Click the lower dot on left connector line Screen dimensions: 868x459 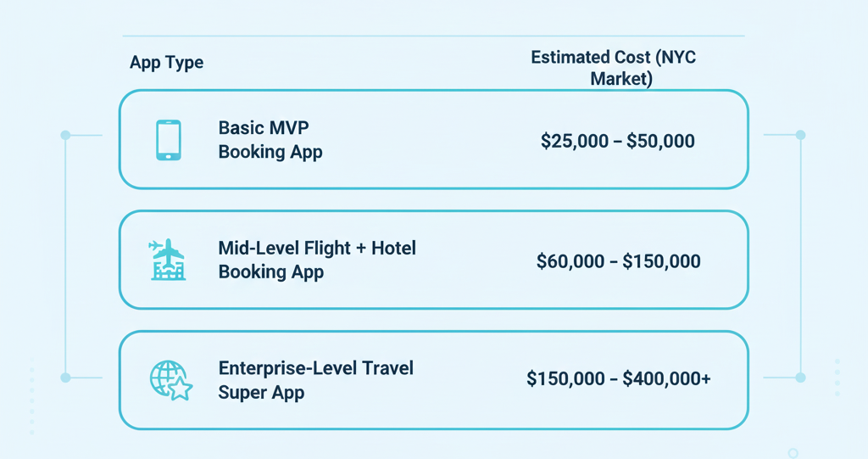click(65, 378)
